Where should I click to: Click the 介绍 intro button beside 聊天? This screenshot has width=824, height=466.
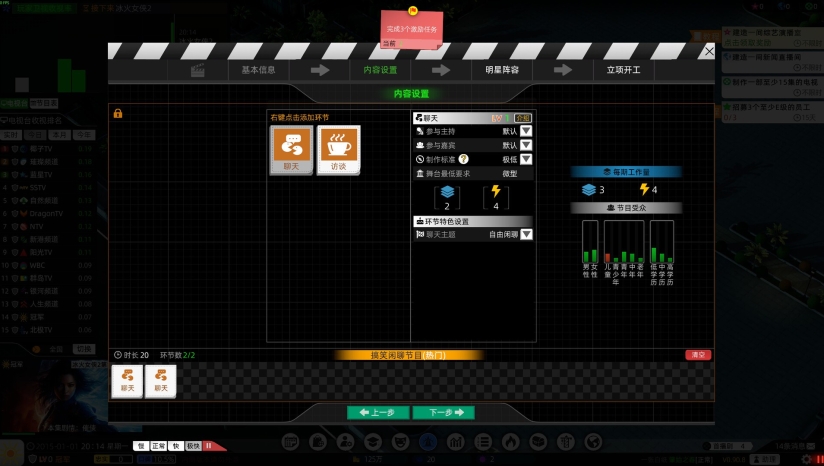click(x=523, y=117)
